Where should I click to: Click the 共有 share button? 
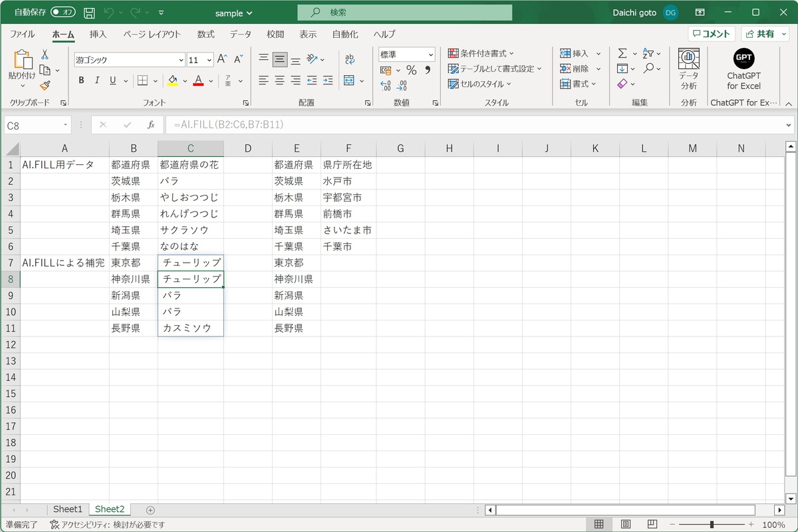click(765, 34)
